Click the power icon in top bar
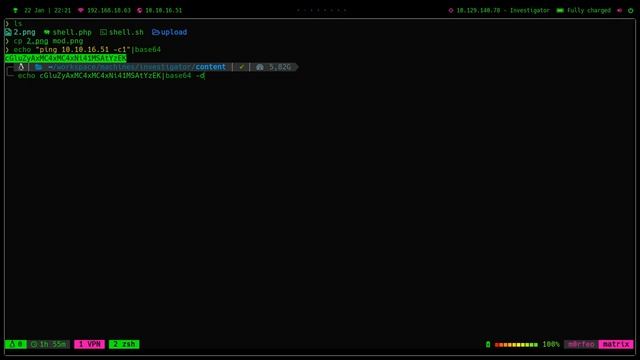The width and height of the screenshot is (640, 360). coord(631,11)
